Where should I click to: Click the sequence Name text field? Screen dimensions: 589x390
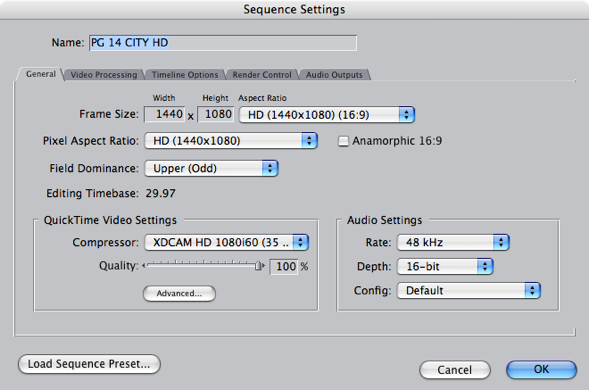tap(223, 43)
